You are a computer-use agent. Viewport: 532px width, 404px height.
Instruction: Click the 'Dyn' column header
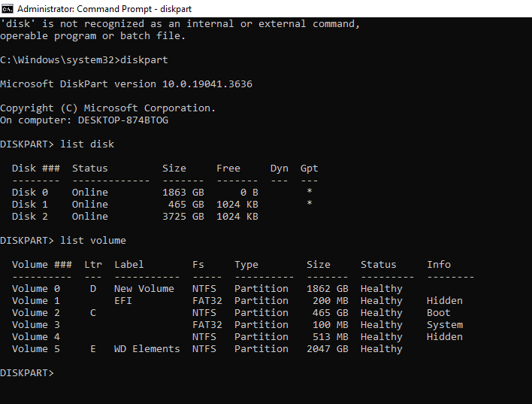(280, 169)
